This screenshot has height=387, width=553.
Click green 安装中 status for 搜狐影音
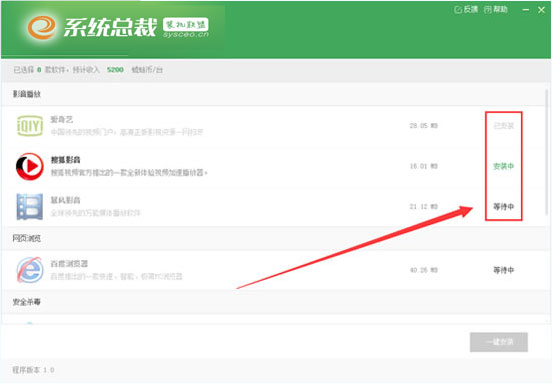point(504,166)
